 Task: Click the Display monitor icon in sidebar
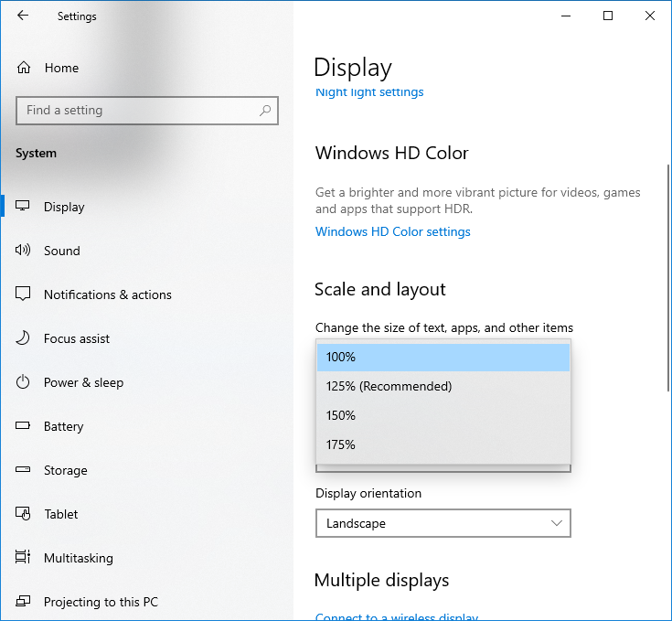pyautogui.click(x=23, y=206)
